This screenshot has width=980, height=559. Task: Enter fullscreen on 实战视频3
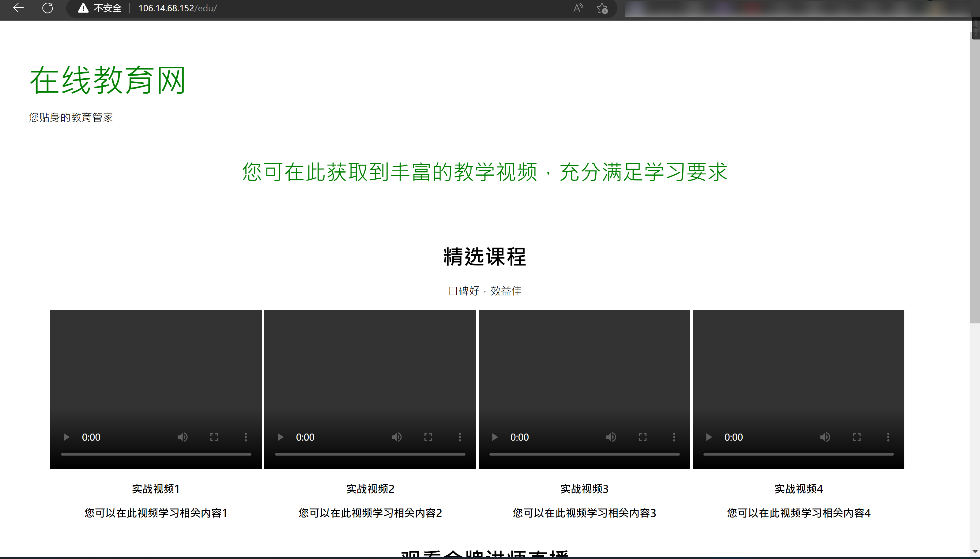click(642, 437)
